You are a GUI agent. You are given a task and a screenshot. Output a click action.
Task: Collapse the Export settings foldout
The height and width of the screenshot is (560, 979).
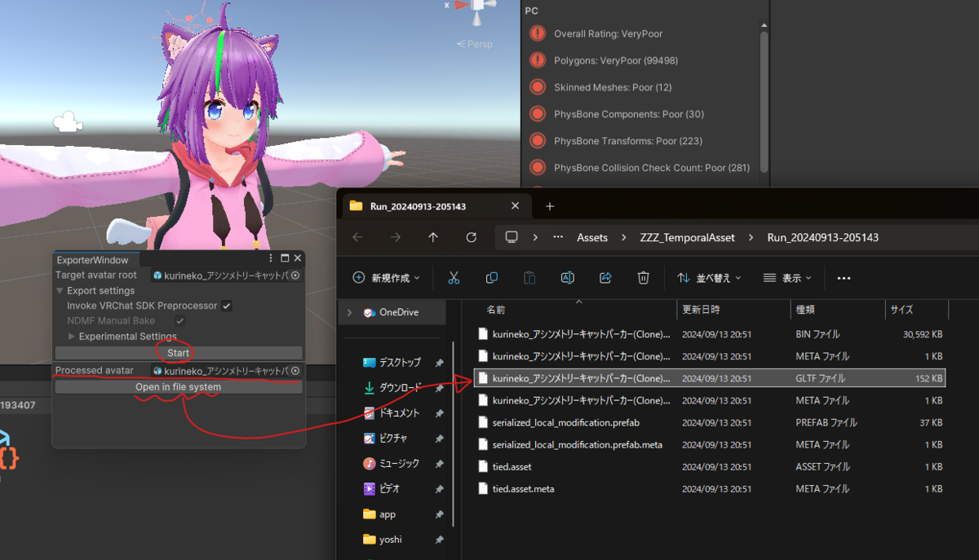coord(60,291)
